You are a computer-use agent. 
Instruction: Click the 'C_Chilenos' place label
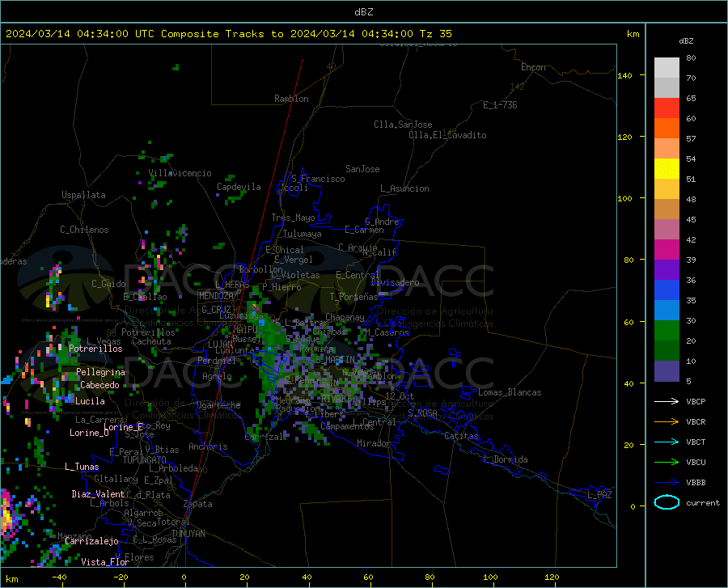(84, 230)
